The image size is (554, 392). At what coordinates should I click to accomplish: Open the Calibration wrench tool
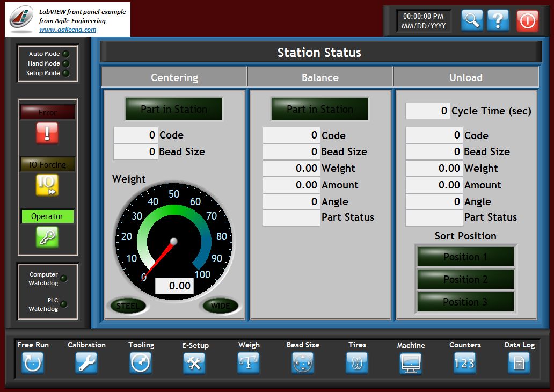point(86,364)
